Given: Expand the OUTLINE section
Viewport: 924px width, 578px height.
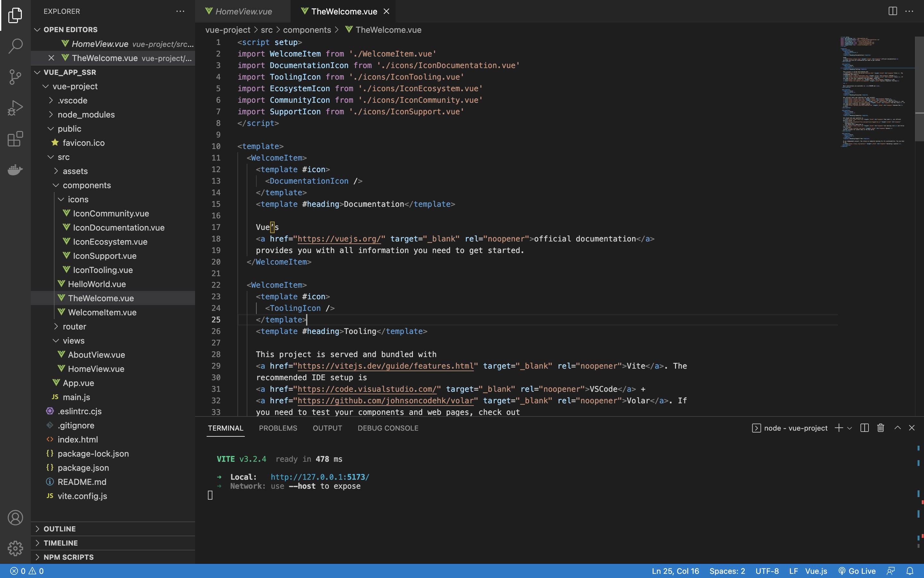Looking at the screenshot, I should tap(113, 529).
